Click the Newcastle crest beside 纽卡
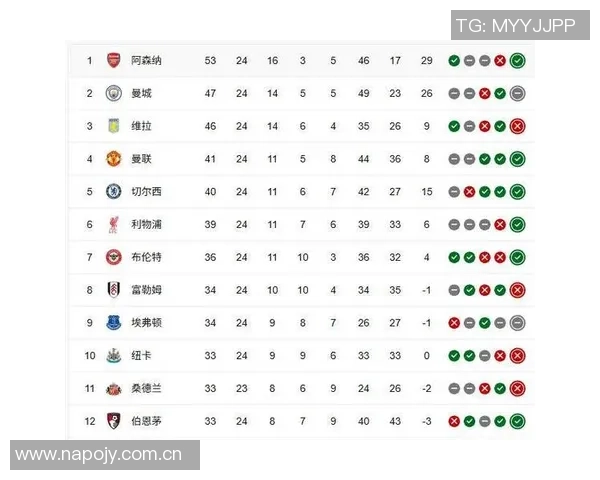Image resolution: width=600 pixels, height=480 pixels. click(x=113, y=355)
